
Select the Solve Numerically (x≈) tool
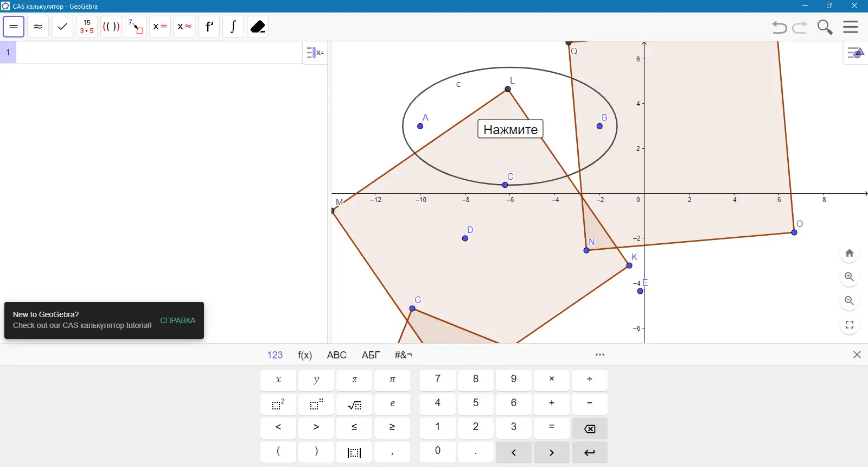(184, 27)
